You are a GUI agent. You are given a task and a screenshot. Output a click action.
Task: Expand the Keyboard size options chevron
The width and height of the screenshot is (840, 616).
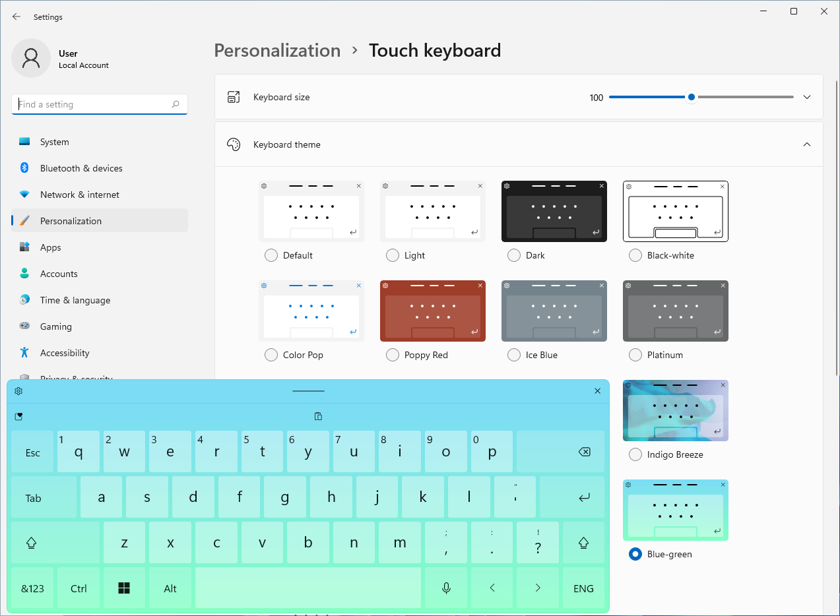(x=806, y=96)
